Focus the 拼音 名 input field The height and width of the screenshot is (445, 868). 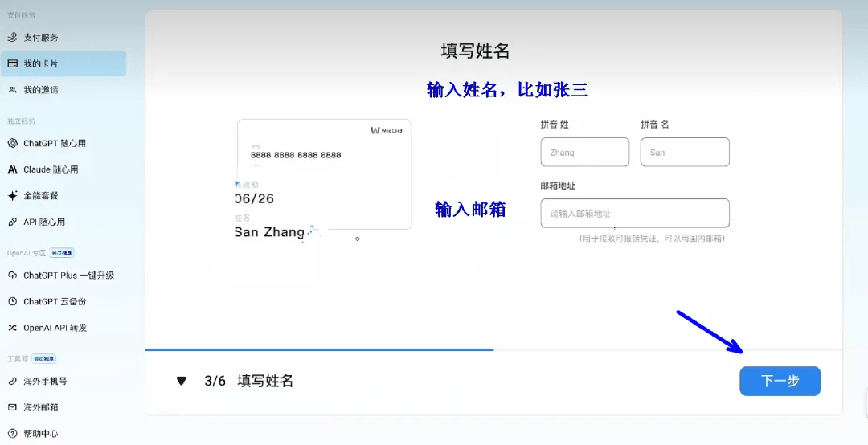tap(685, 152)
